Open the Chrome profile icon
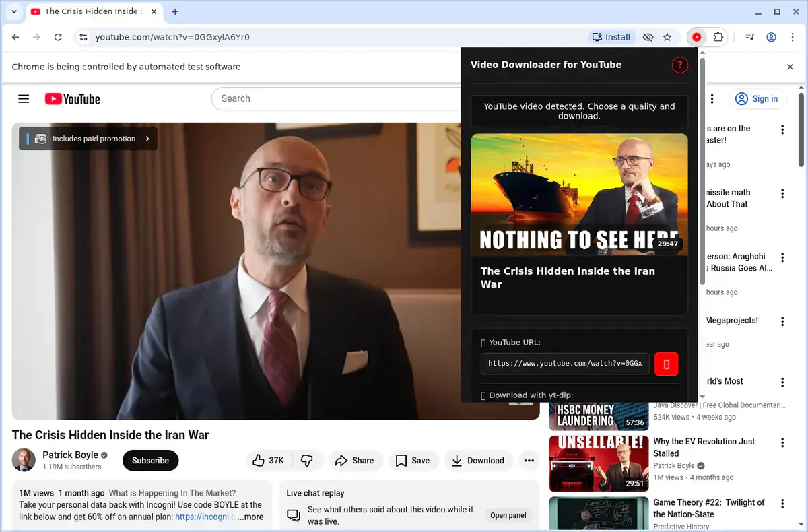 pos(772,38)
